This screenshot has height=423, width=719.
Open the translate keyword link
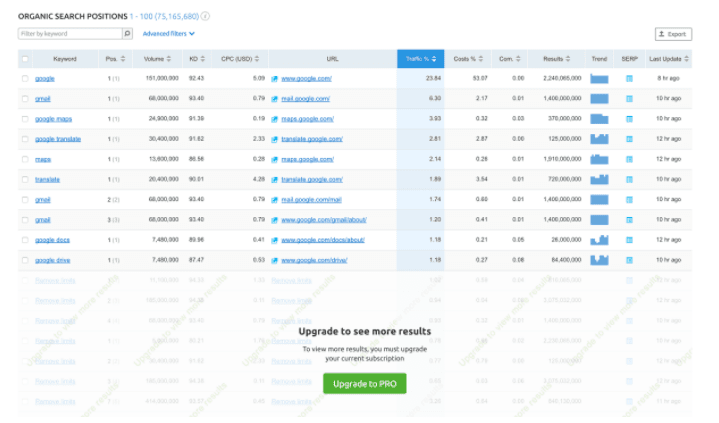pos(47,179)
